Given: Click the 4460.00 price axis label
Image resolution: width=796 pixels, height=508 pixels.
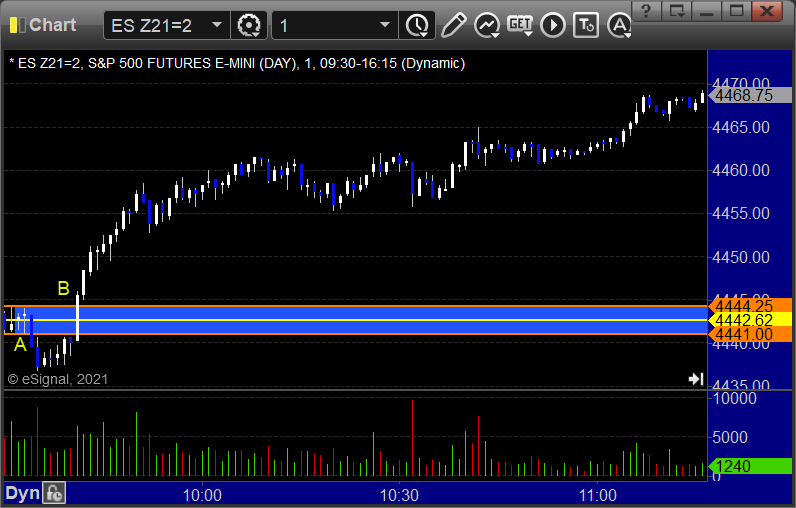Looking at the screenshot, I should 741,170.
